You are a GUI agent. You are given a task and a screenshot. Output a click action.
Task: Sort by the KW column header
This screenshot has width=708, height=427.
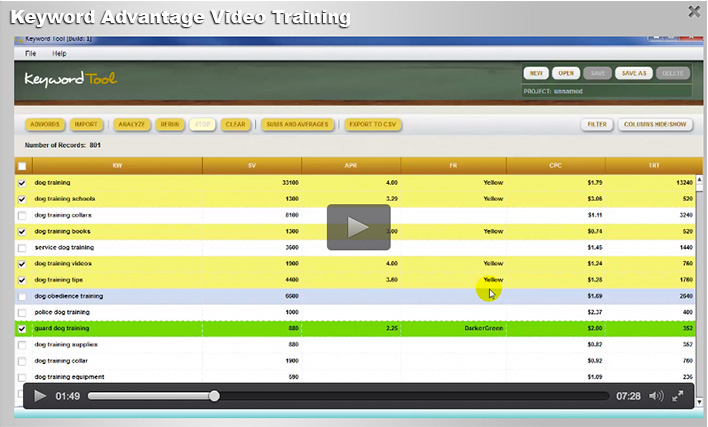(x=117, y=166)
